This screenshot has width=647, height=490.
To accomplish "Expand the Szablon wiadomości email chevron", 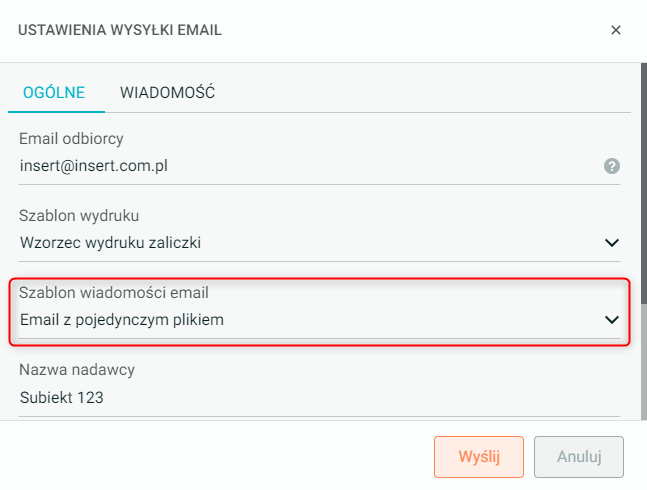I will tap(612, 320).
